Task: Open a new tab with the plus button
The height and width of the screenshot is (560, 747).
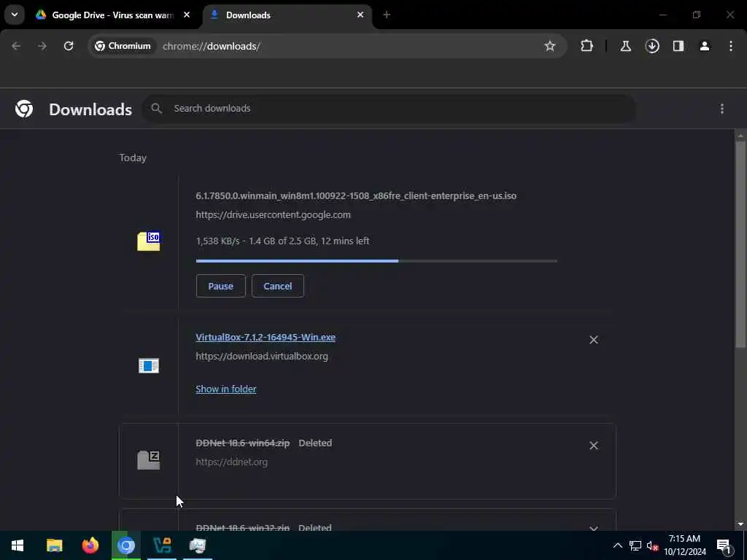Action: tap(387, 15)
